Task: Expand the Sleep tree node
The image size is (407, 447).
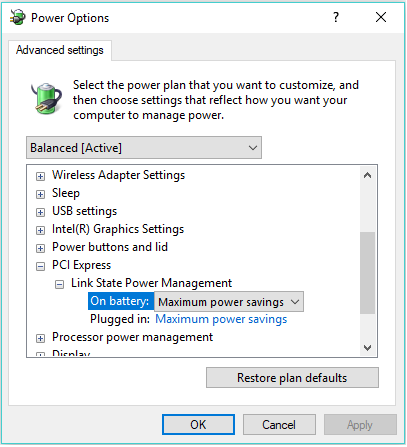Action: (40, 194)
